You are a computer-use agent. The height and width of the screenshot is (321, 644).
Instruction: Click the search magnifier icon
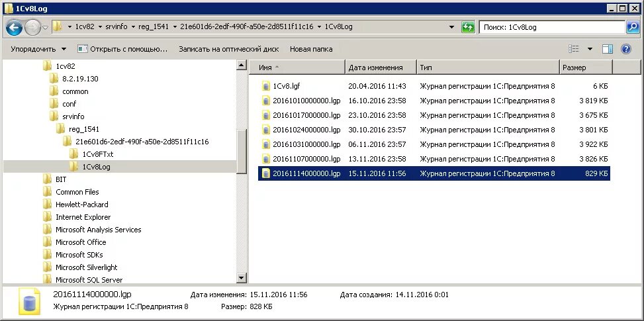point(633,27)
